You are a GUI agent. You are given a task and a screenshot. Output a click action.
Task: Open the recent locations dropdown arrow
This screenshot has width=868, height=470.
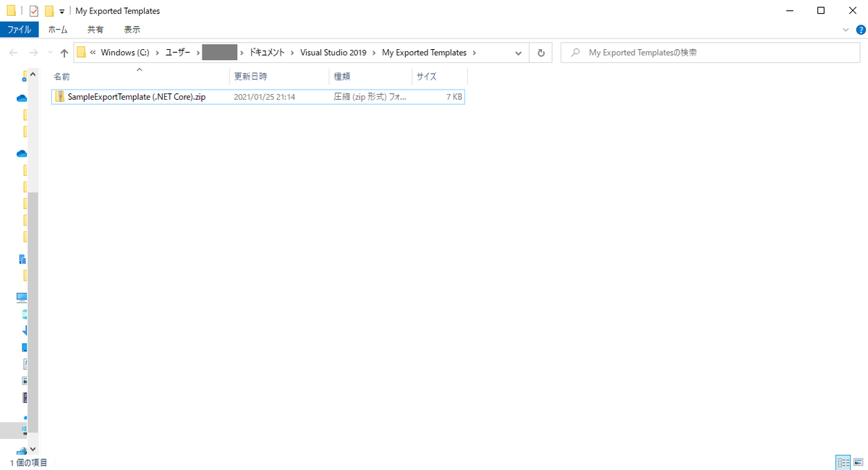coord(49,53)
